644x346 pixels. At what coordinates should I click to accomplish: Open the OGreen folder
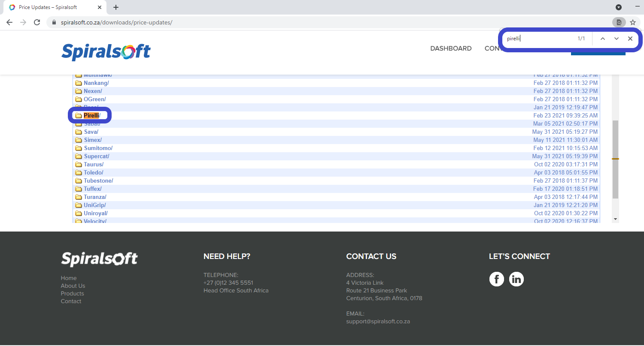point(94,99)
